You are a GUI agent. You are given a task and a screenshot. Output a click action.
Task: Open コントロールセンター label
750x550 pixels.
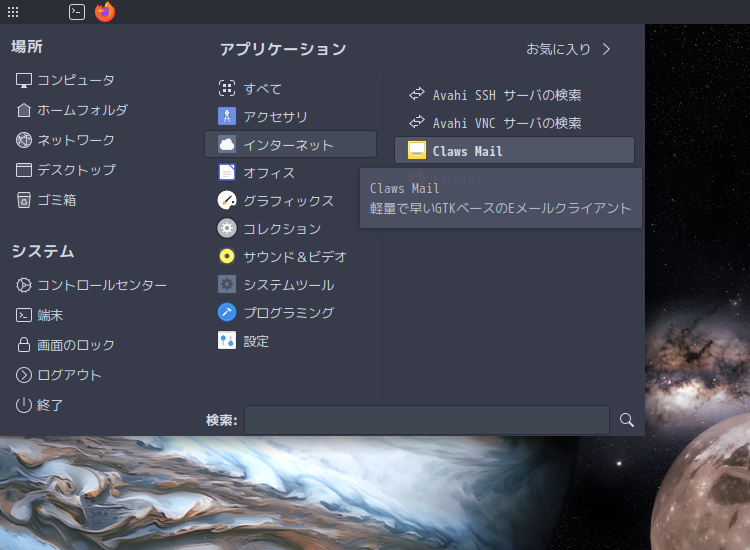tap(102, 285)
